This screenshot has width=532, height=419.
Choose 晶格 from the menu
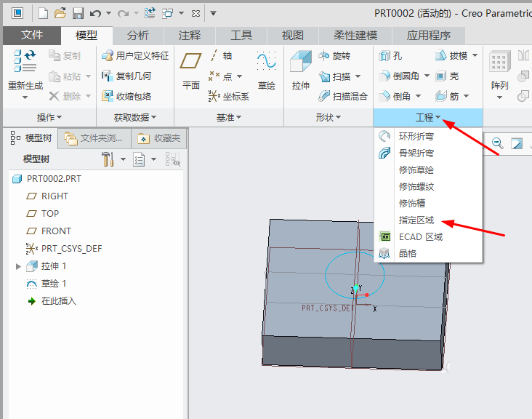tap(428, 253)
